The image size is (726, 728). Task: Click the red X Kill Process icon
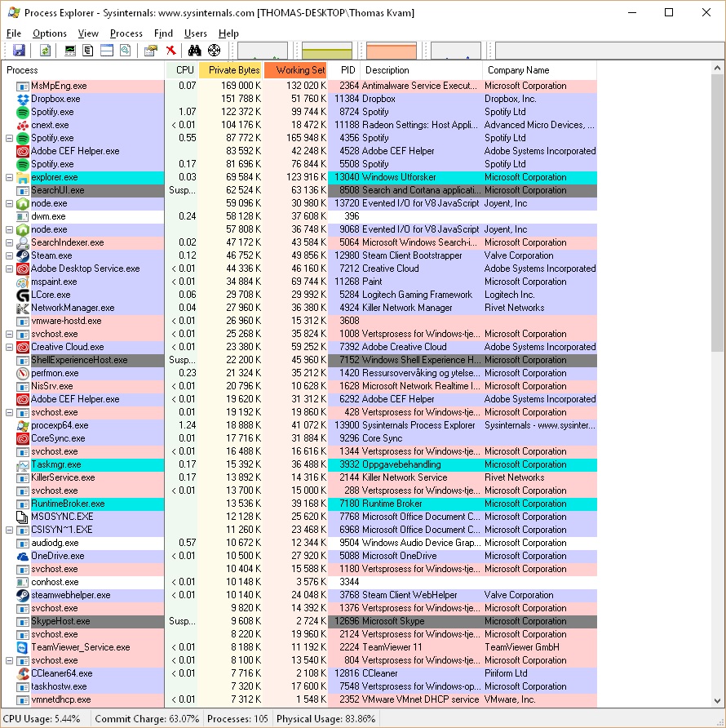[x=171, y=50]
